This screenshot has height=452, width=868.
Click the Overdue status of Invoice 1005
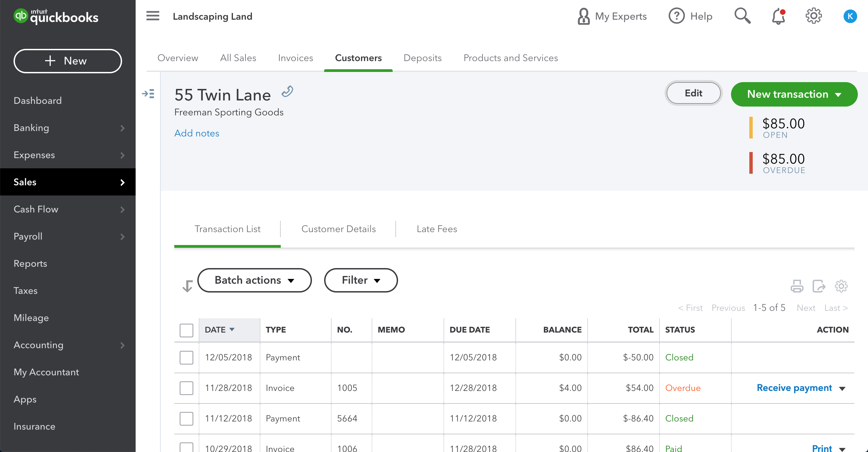click(x=683, y=388)
